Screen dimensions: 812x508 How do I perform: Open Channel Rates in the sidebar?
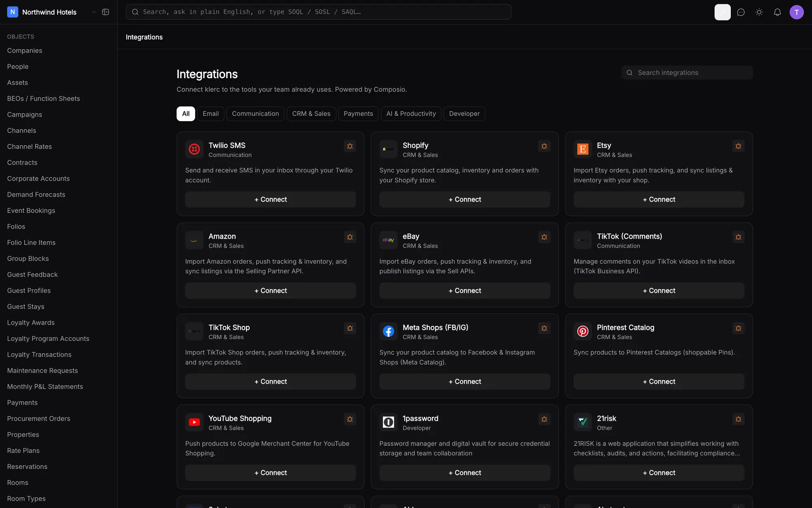29,147
